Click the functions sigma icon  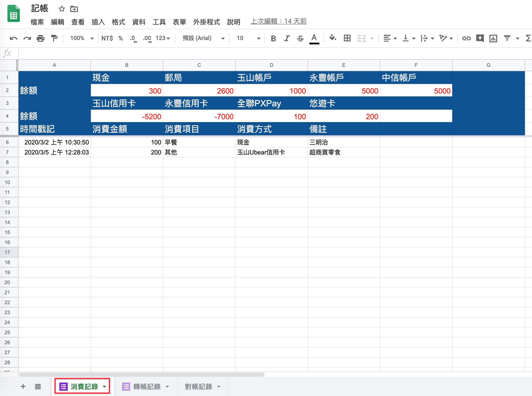coord(528,38)
